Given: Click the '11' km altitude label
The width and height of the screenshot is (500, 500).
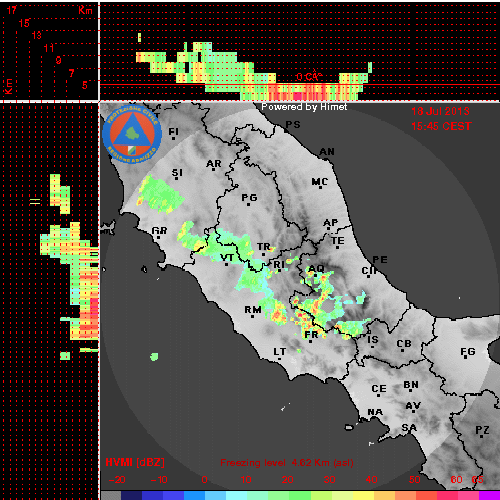Looking at the screenshot, I should pos(49,48).
